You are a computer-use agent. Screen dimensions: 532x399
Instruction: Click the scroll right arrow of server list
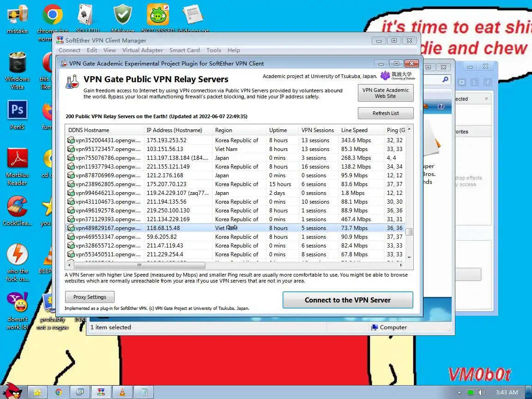(401, 265)
